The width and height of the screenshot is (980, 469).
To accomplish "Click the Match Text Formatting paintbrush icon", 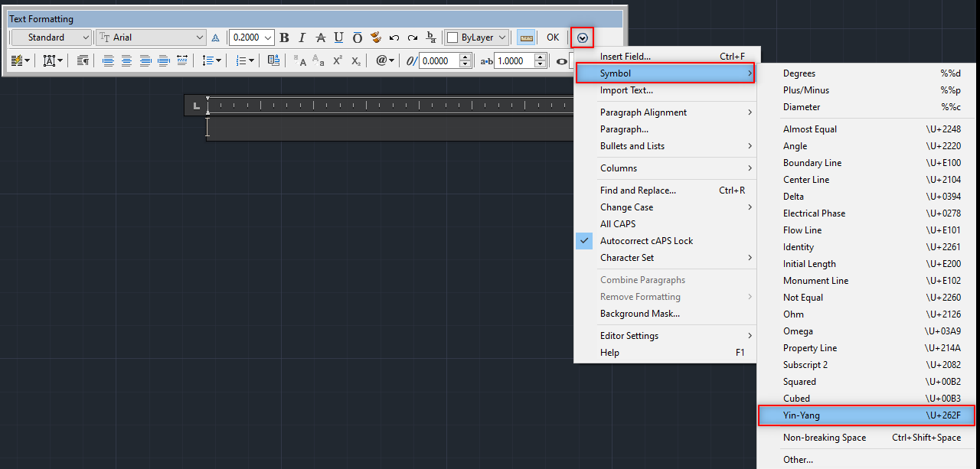I will [375, 37].
